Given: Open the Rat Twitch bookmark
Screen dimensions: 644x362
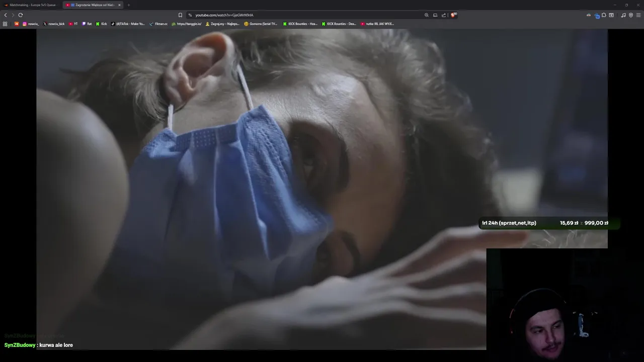Looking at the screenshot, I should click(87, 24).
